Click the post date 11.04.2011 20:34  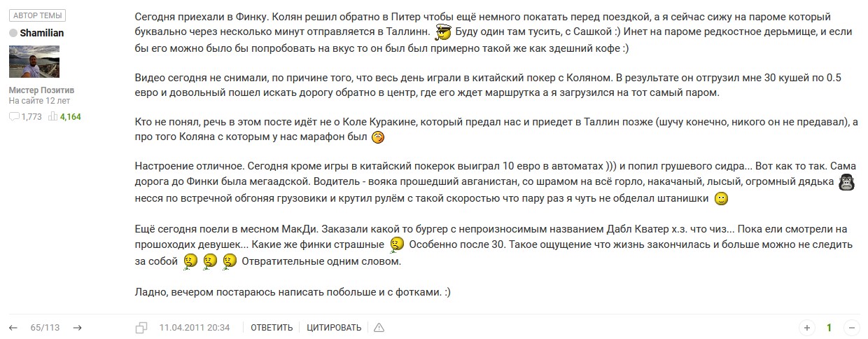pyautogui.click(x=195, y=328)
